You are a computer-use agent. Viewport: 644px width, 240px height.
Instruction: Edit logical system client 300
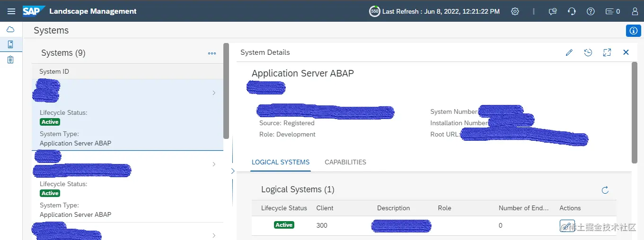tap(567, 226)
